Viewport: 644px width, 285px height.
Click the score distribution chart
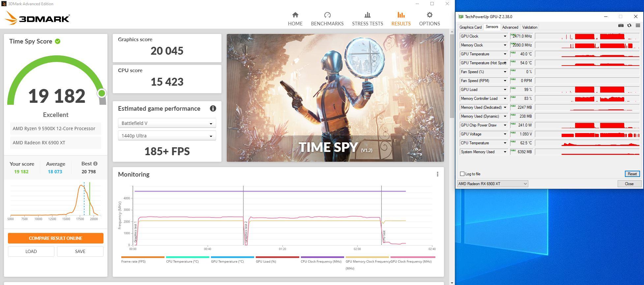coord(55,202)
